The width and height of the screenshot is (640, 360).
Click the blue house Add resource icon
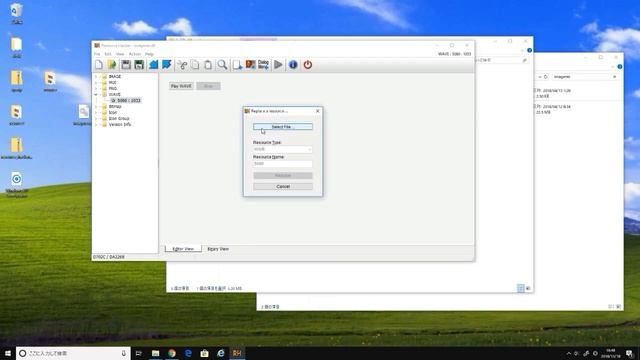153,64
